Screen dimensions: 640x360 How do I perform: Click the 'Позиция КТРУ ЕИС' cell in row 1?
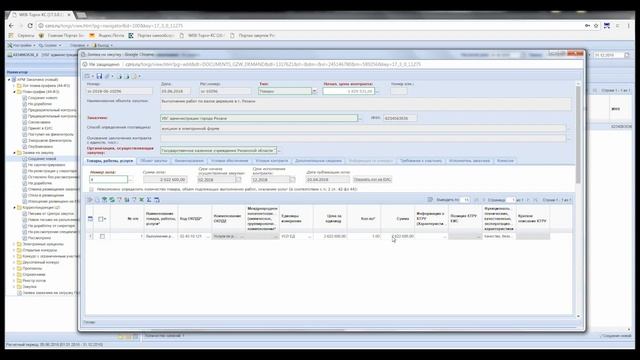click(x=465, y=236)
